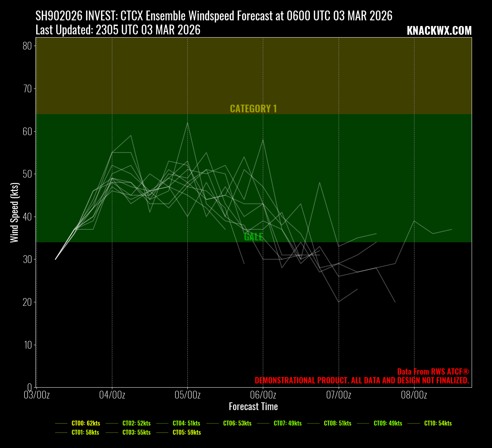Click the Last Updated timestamp in the title

coord(118,30)
